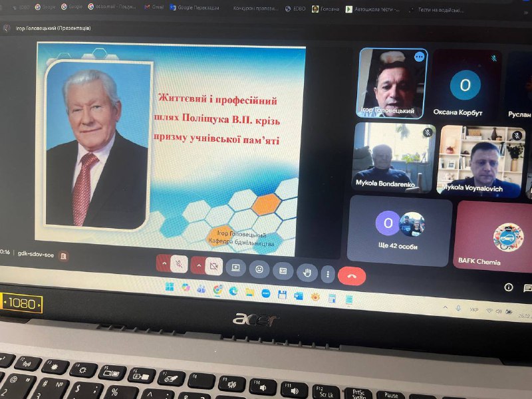Open Google Chrome from the taskbar
The image size is (532, 399).
(x=217, y=289)
